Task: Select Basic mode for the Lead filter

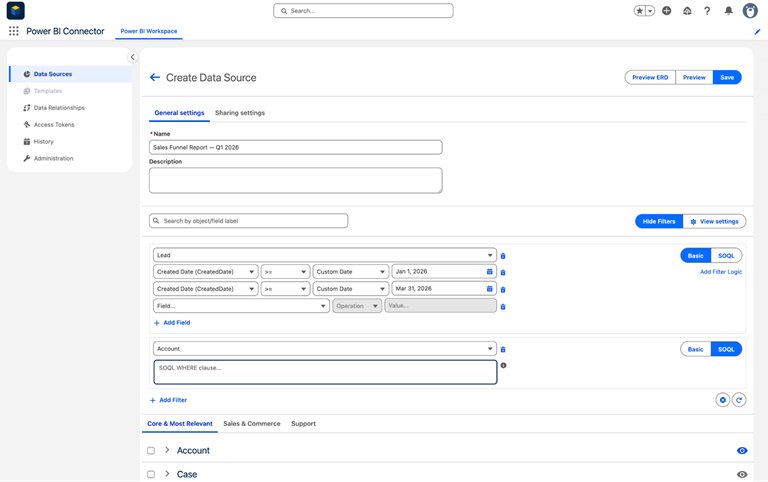Action: [x=696, y=256]
